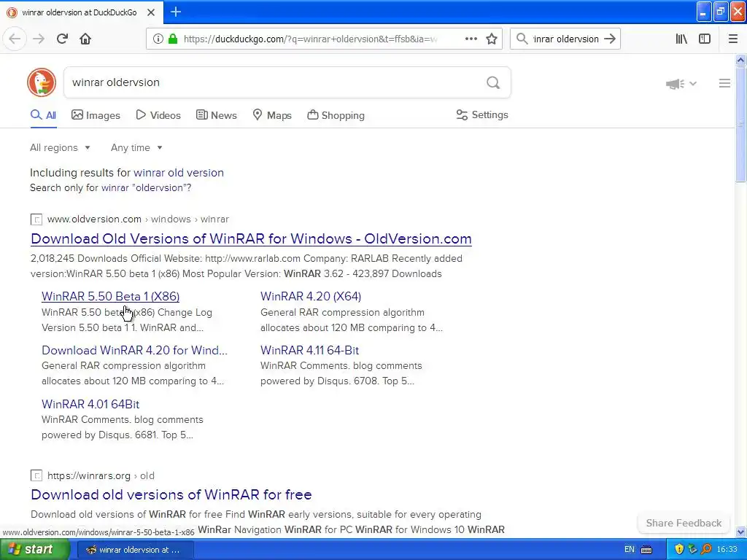The image size is (747, 560).
Task: Select the All results tab
Action: click(x=43, y=115)
